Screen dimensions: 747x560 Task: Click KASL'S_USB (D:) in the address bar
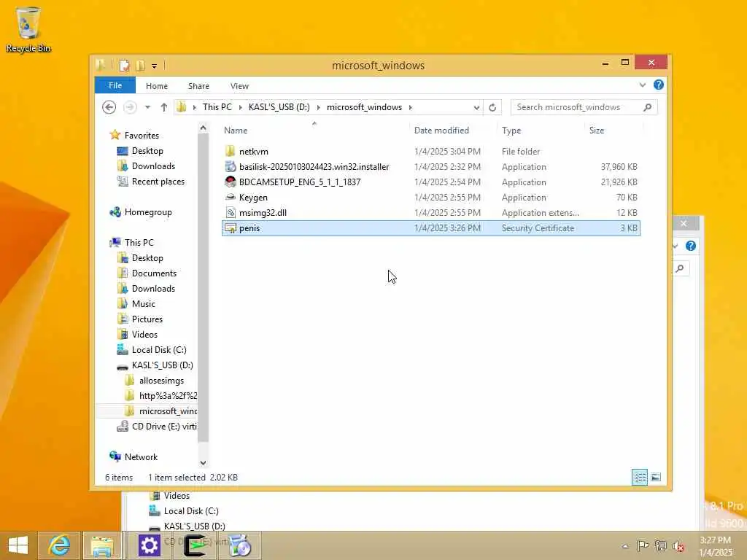tap(279, 107)
